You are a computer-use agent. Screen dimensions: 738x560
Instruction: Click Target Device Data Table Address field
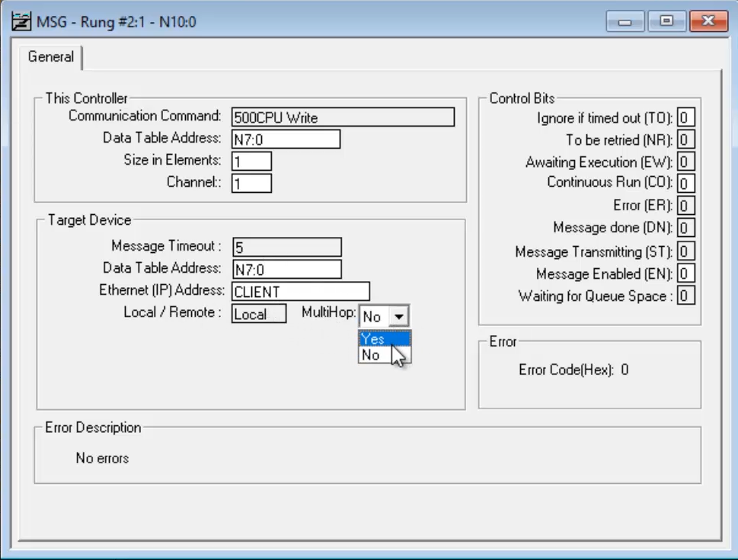pyautogui.click(x=287, y=270)
